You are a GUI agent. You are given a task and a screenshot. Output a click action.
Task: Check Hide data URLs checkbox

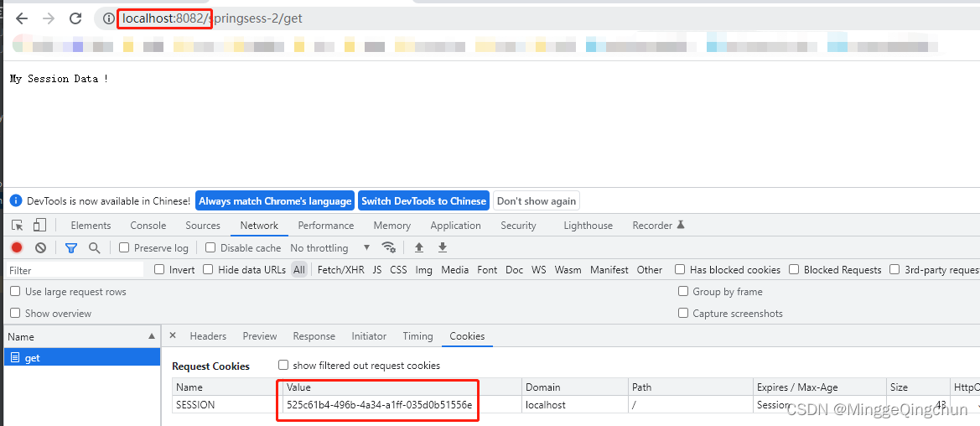pos(208,270)
